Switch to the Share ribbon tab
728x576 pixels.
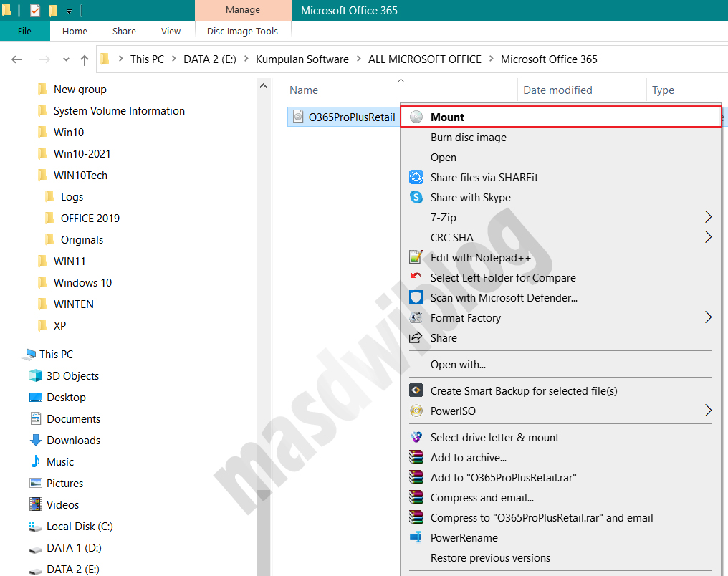pyautogui.click(x=124, y=31)
